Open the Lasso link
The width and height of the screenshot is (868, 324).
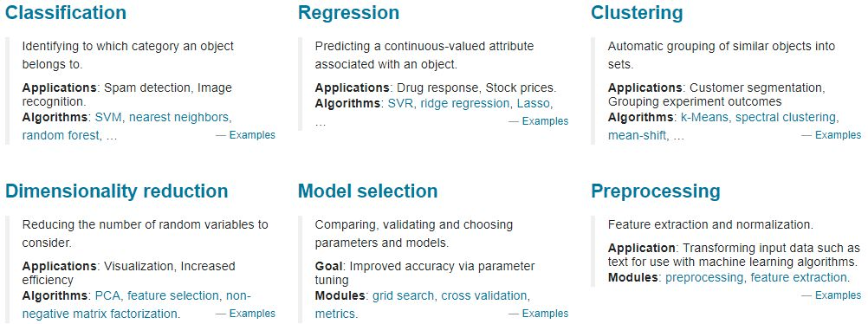pos(533,104)
